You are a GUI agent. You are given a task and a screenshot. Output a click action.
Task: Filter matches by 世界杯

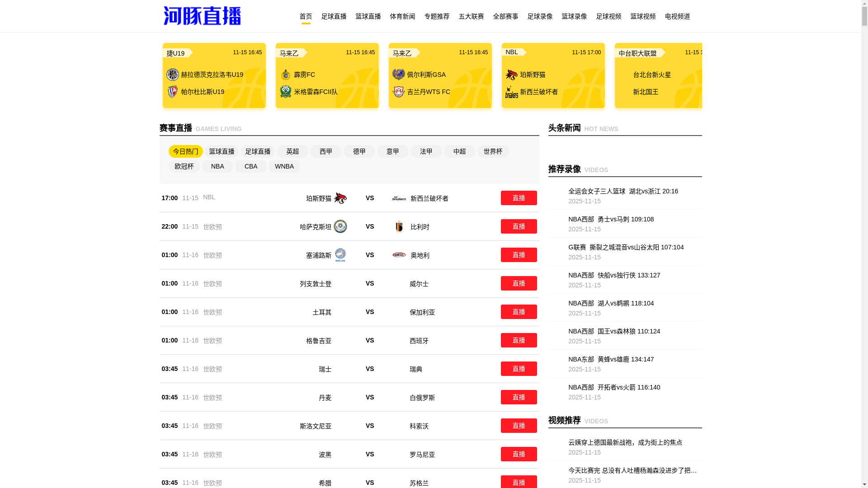[493, 151]
